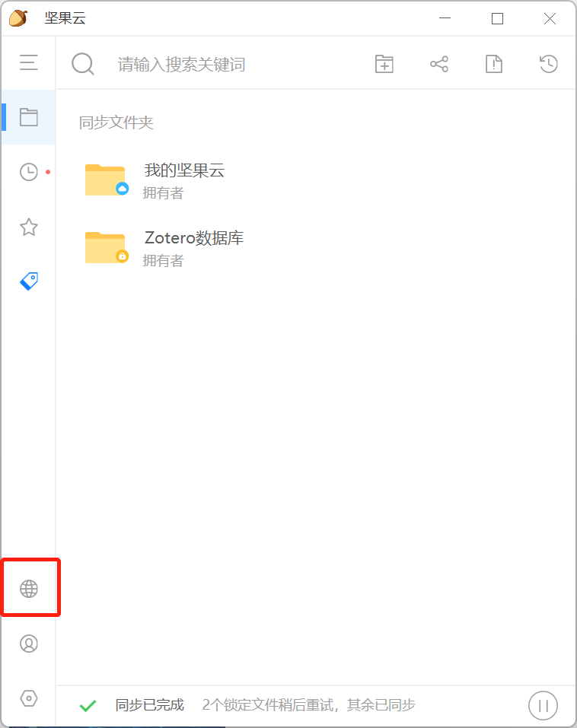The image size is (577, 728).
Task: Pause syncing with the pause button
Action: pos(543,705)
